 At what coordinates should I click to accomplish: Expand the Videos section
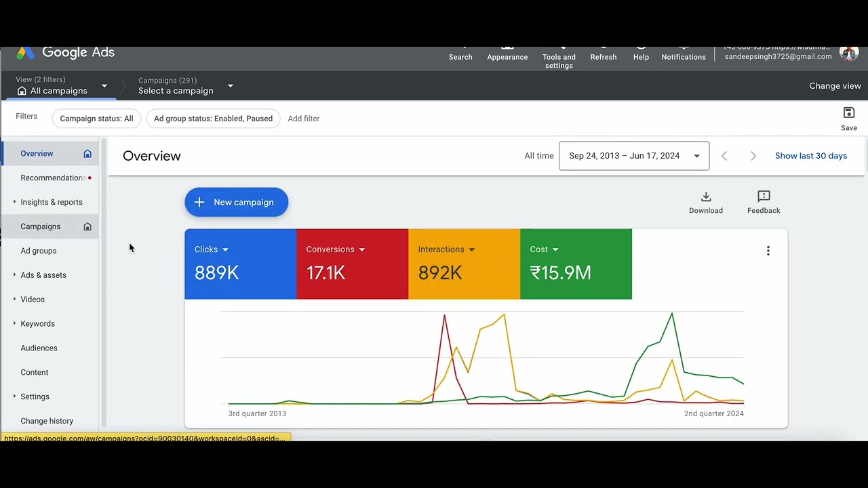14,300
